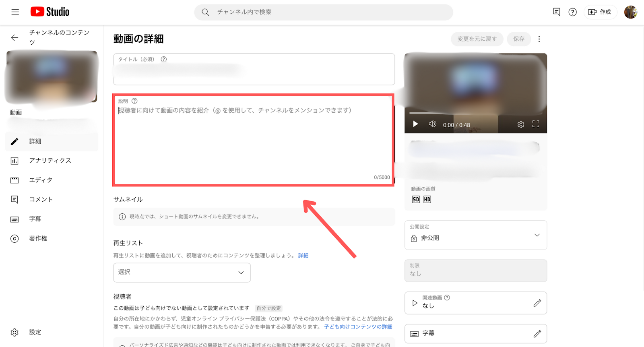
Task: Click the settings gear icon in sidebar
Action: [14, 332]
